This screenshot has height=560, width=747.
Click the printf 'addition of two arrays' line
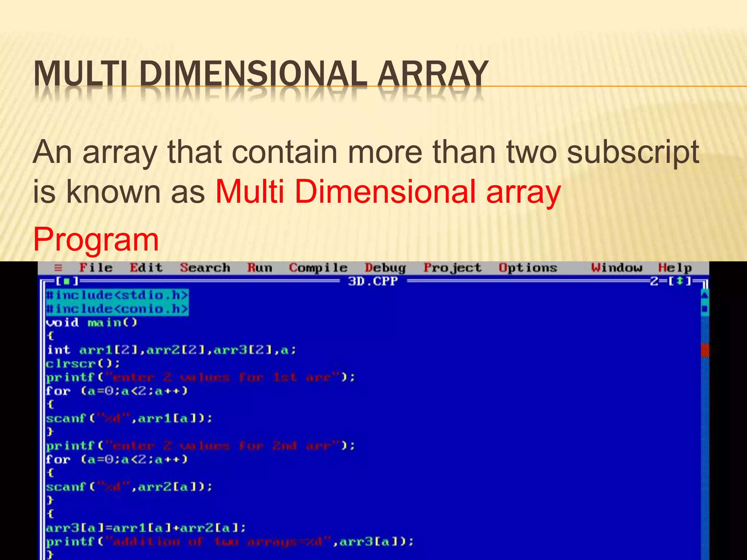click(230, 542)
